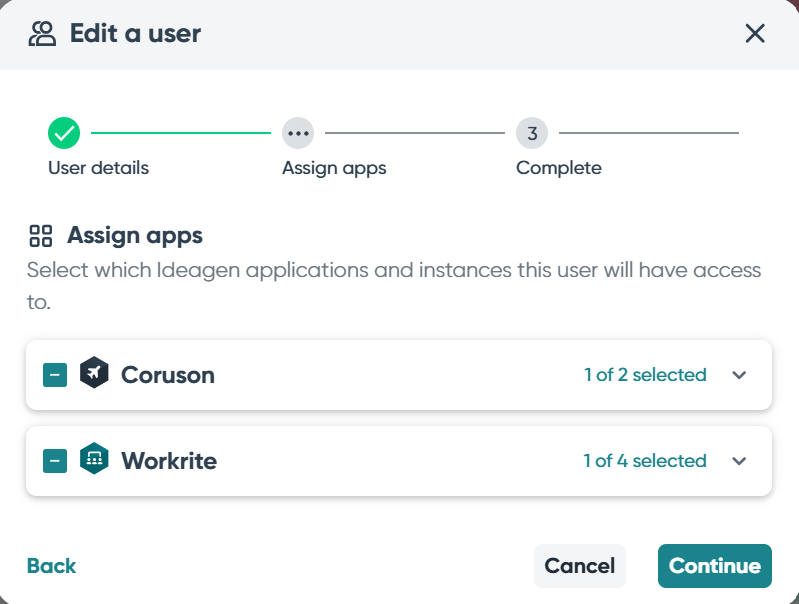
Task: Click the Assign apps grid icon
Action: click(x=41, y=236)
